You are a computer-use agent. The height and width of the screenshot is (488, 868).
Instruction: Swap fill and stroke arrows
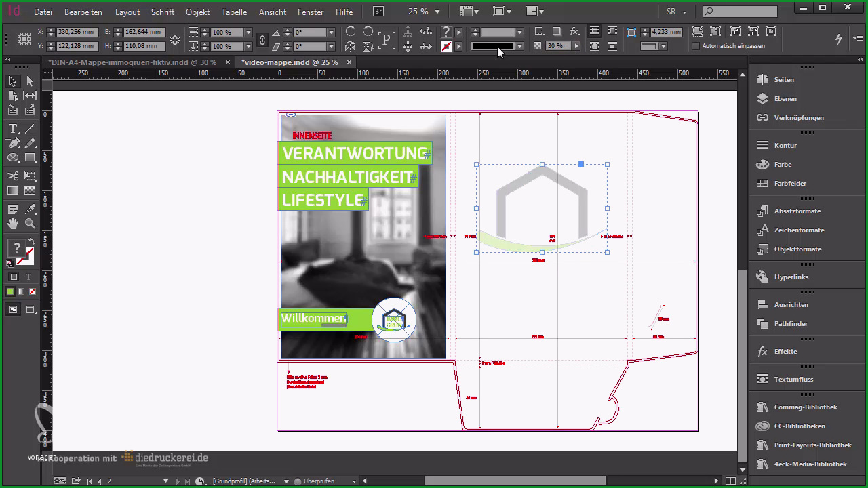point(31,242)
